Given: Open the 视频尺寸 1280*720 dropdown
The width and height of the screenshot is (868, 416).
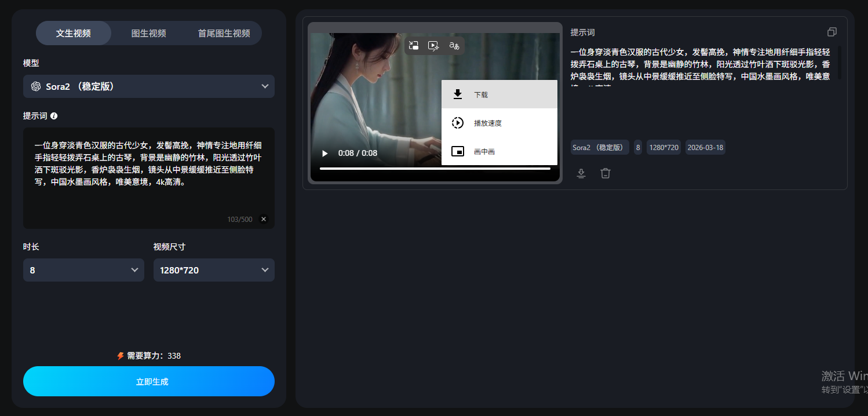Looking at the screenshot, I should point(214,270).
